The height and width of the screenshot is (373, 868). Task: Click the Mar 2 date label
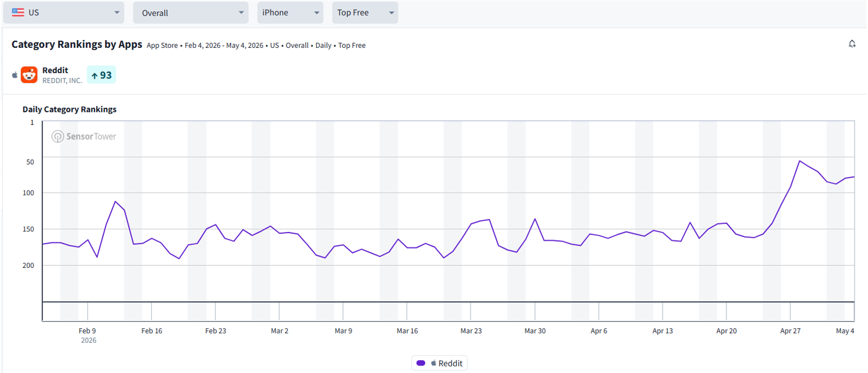pos(280,331)
